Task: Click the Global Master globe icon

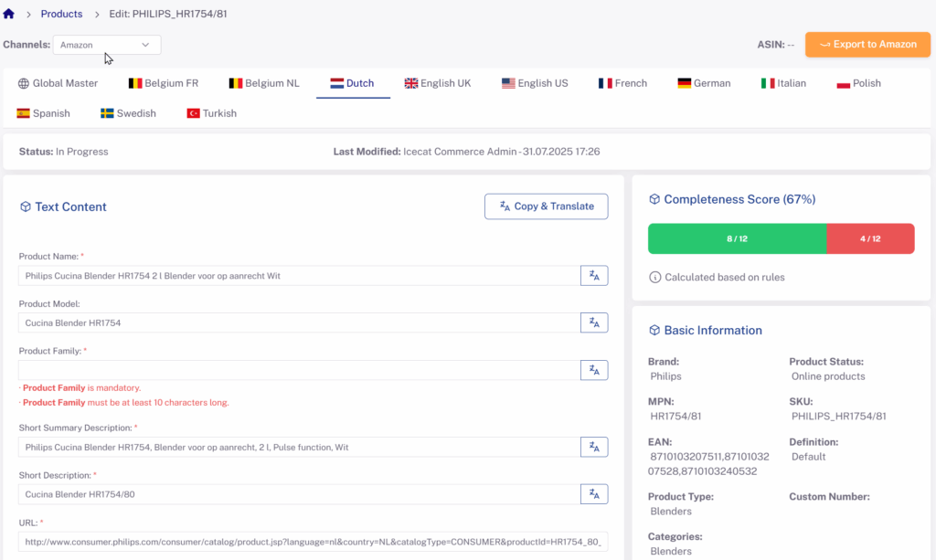Action: pyautogui.click(x=24, y=83)
